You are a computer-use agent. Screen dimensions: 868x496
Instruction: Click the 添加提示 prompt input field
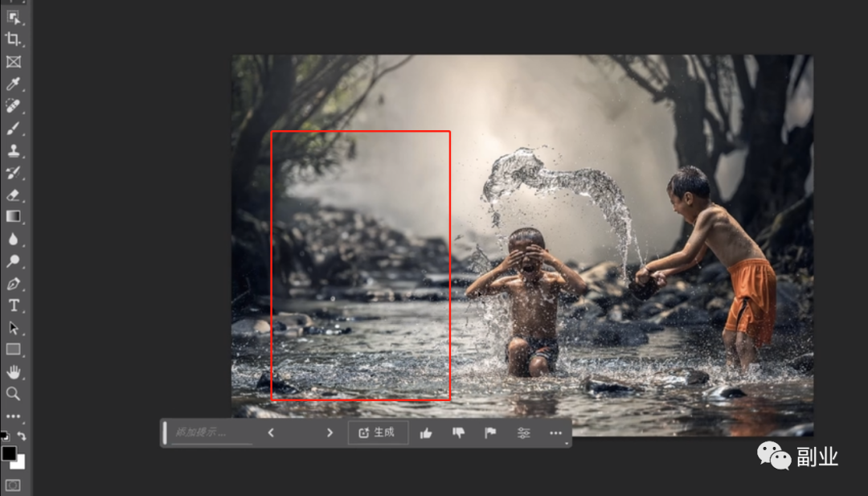point(211,432)
